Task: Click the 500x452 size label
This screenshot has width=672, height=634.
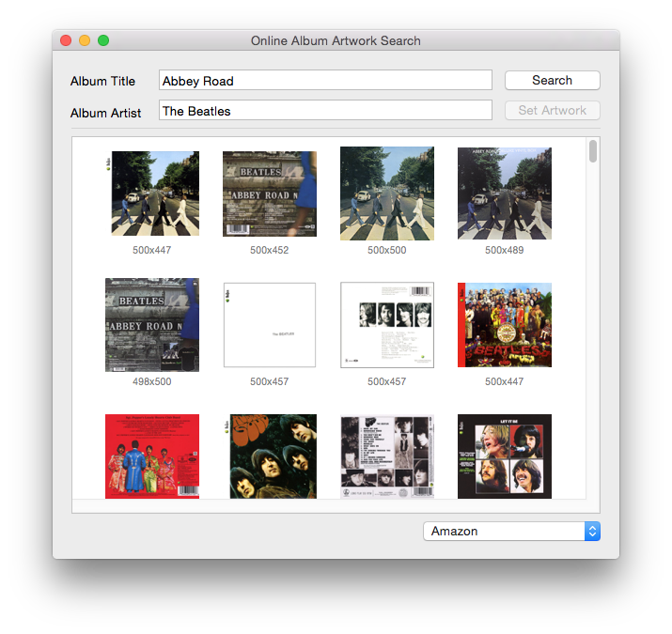Action: [270, 250]
